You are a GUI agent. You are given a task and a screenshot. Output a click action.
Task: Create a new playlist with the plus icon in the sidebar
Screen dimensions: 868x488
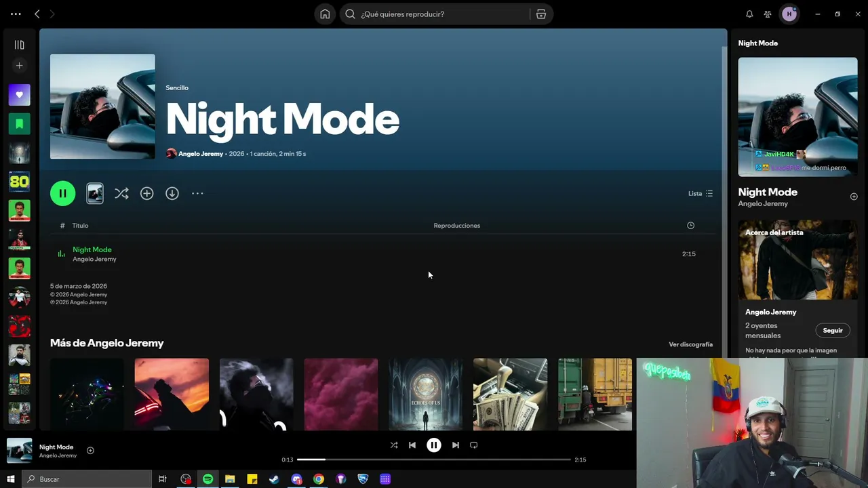[19, 66]
